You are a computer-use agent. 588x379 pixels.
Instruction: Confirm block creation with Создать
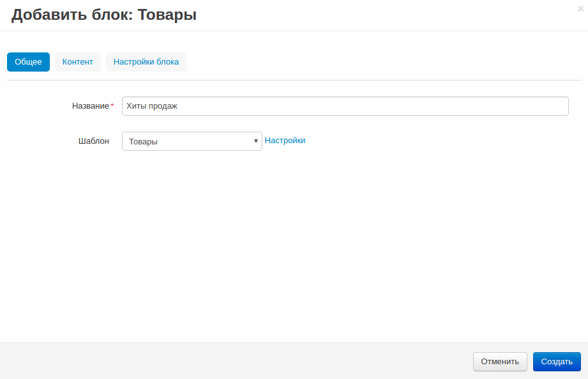556,362
